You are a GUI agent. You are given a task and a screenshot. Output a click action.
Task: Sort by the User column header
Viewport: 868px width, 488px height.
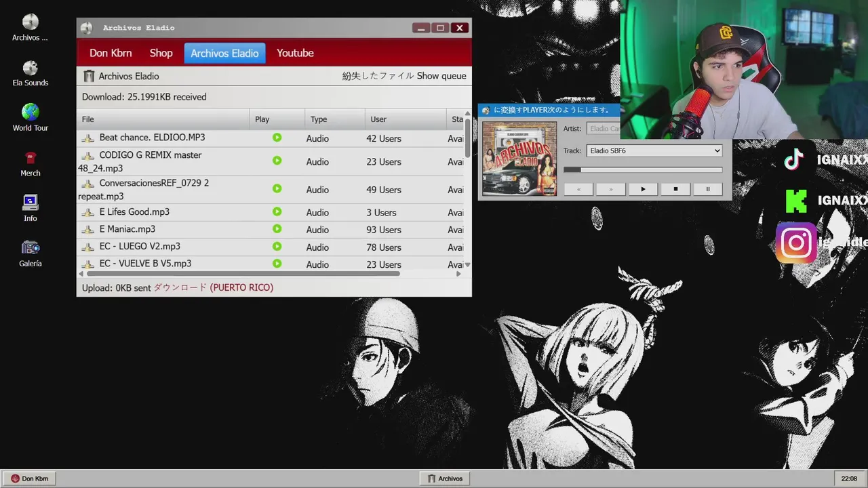(404, 119)
